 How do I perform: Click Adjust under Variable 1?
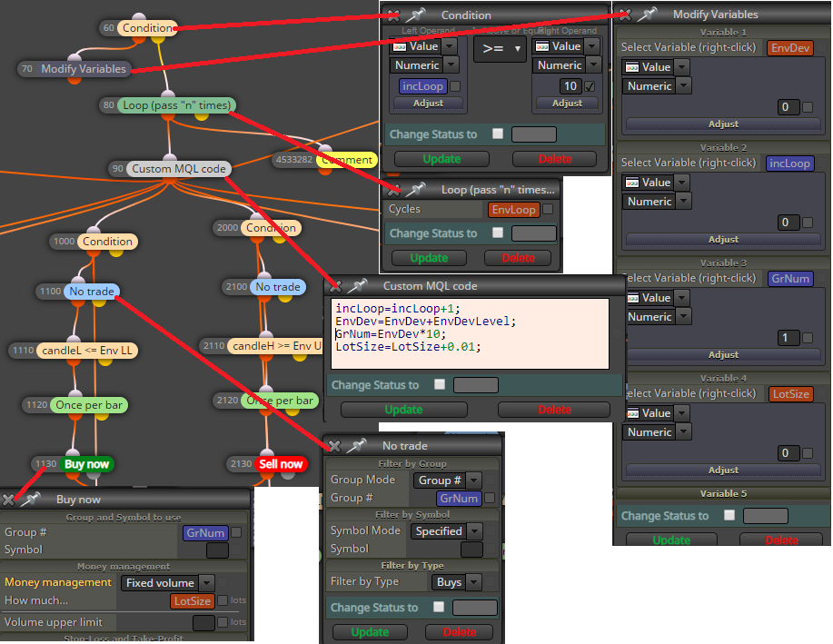point(723,124)
